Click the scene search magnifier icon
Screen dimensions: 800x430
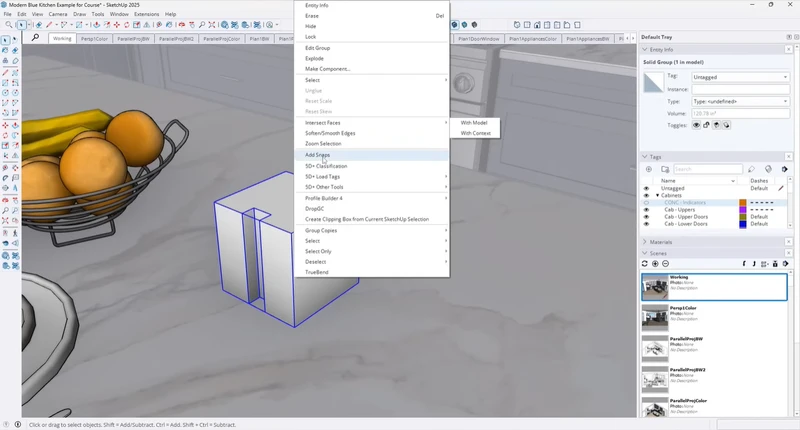click(x=35, y=38)
